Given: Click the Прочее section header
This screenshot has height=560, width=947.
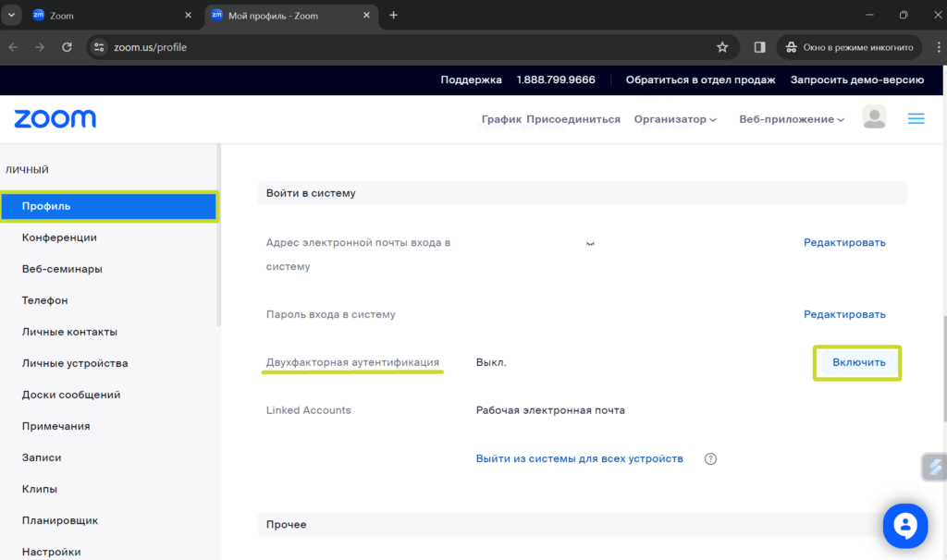Looking at the screenshot, I should (x=582, y=524).
